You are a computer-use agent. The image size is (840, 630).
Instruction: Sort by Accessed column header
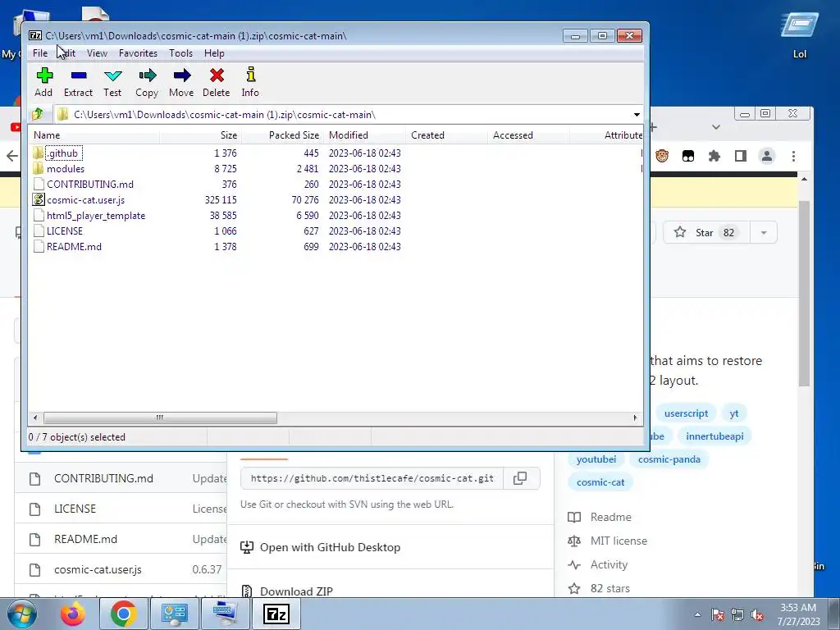[528, 135]
